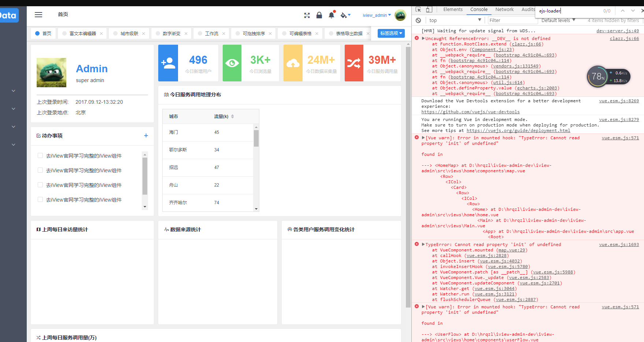Click the fullscreen expand icon in header
The height and width of the screenshot is (342, 644).
(x=307, y=15)
